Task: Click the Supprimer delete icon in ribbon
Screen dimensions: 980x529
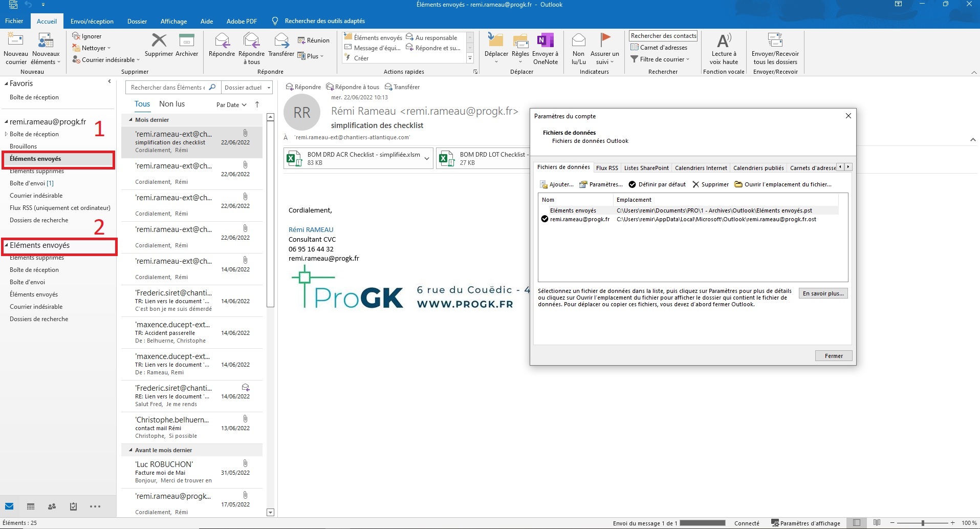Action: pyautogui.click(x=159, y=41)
